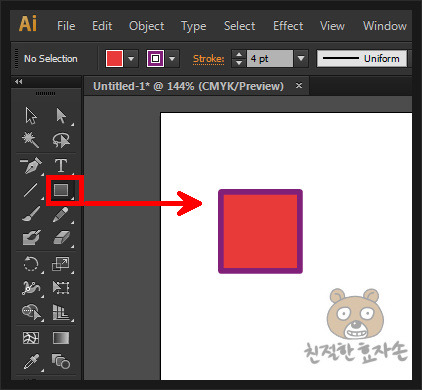Open the File menu
Screen dimensions: 422x390
tap(66, 26)
